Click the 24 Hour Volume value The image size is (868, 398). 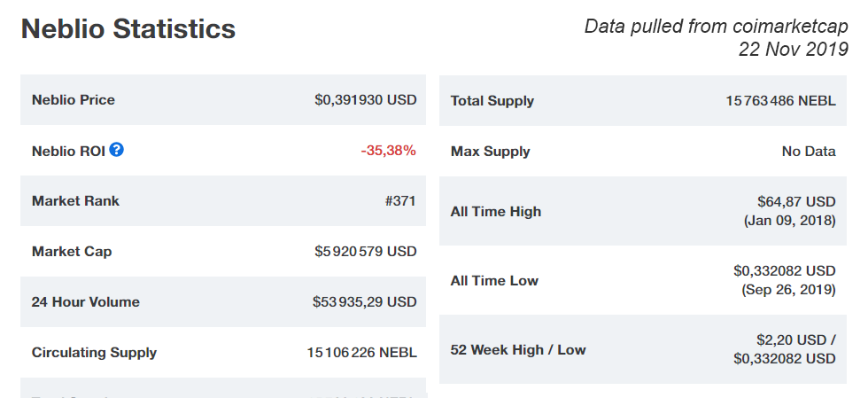point(364,301)
